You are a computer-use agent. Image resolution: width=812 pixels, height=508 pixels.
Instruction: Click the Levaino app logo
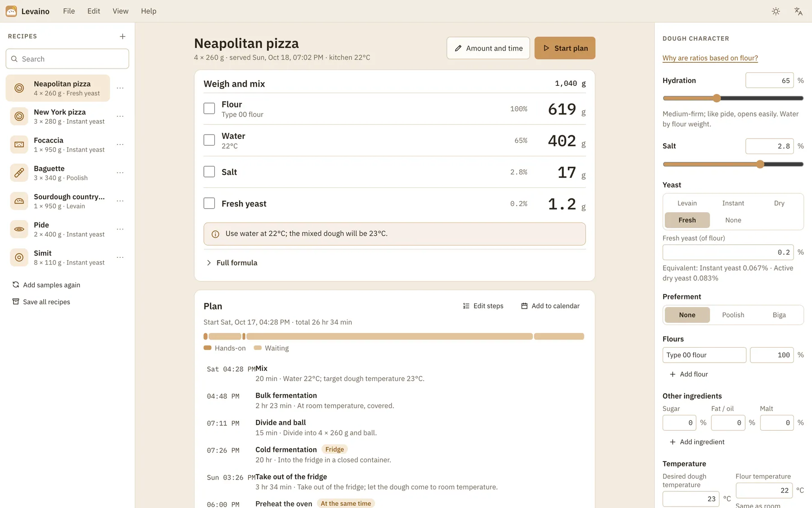11,11
